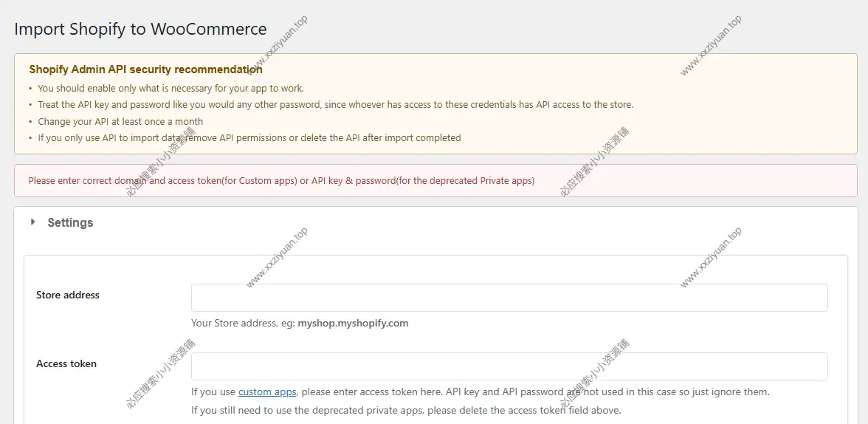Click the bold myshop.myshopify.com example text
Screen dimensions: 868x424
point(353,323)
